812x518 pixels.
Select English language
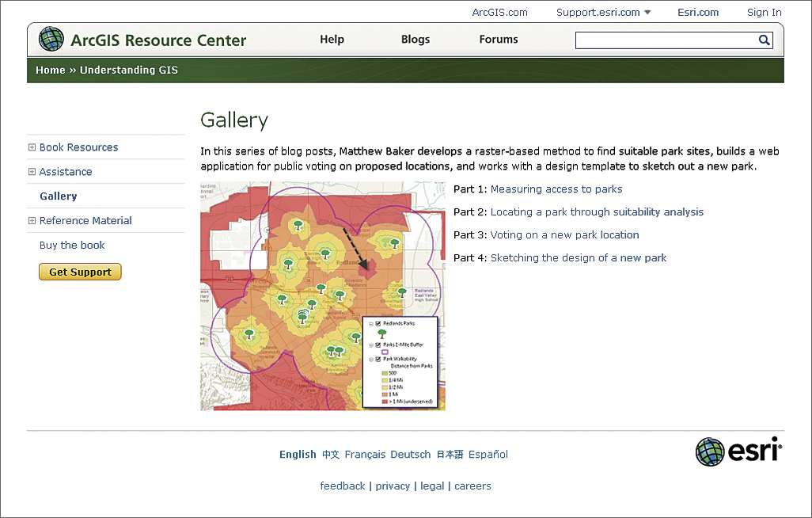[298, 454]
